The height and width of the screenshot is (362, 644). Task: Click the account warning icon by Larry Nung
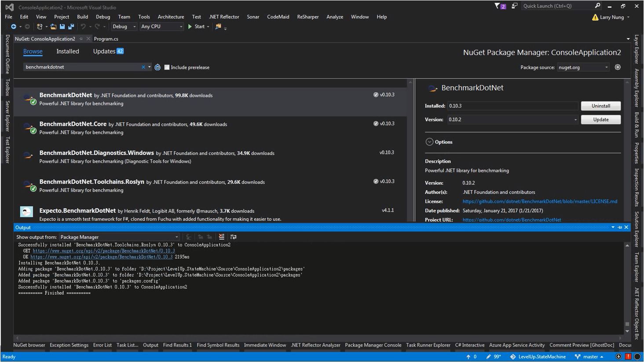pos(595,17)
